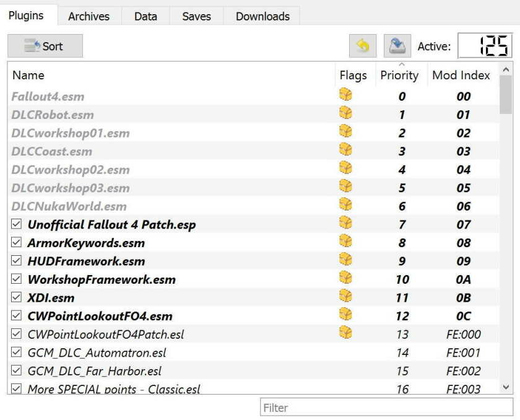
Task: Switch to the Plugins tab
Action: (x=26, y=15)
